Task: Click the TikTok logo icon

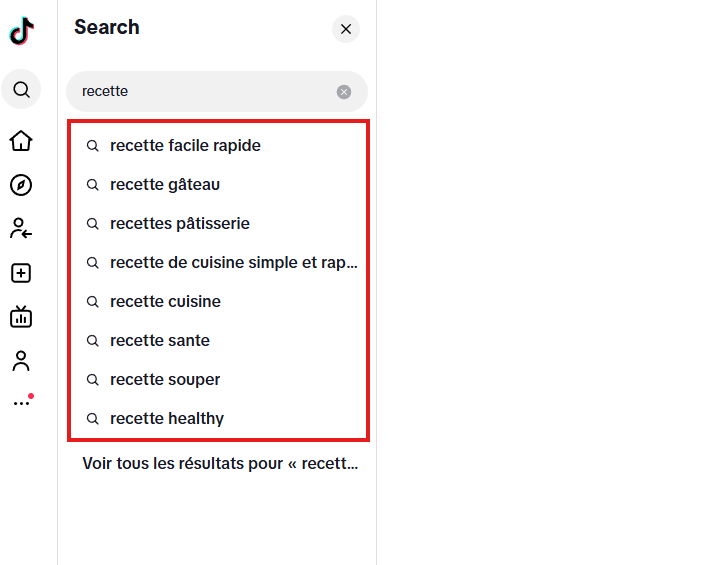Action: tap(22, 32)
